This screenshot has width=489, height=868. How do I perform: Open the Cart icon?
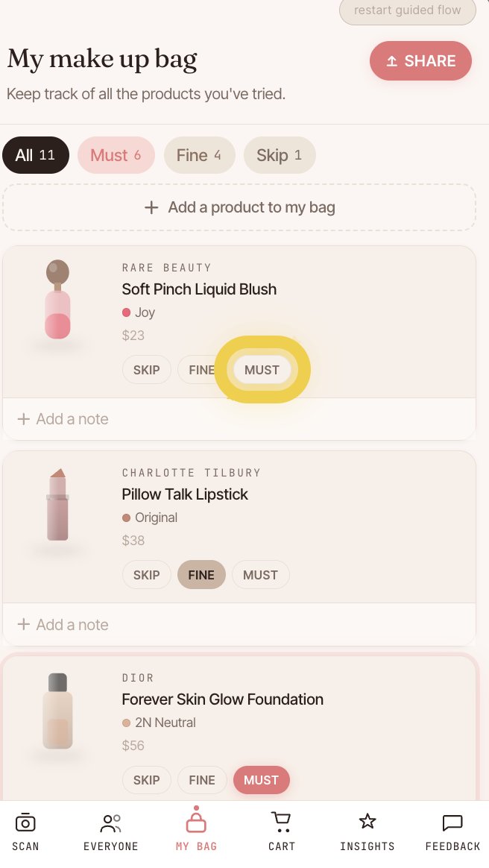[x=282, y=823]
